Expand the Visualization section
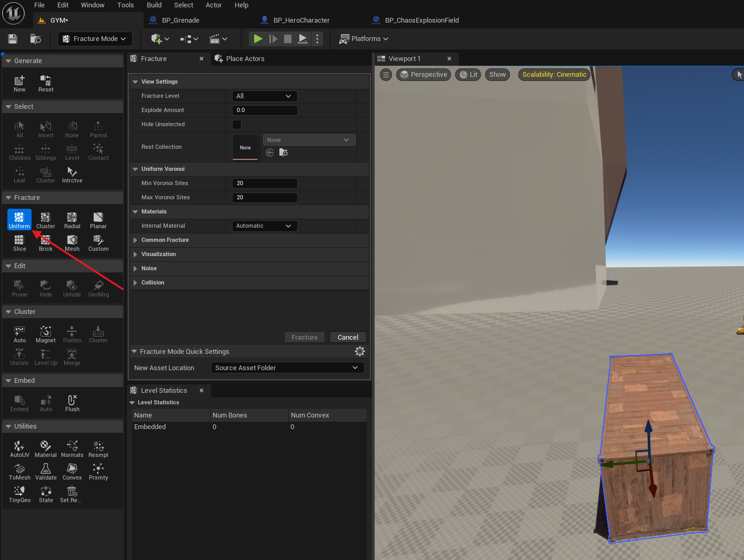This screenshot has height=560, width=744. click(x=135, y=254)
